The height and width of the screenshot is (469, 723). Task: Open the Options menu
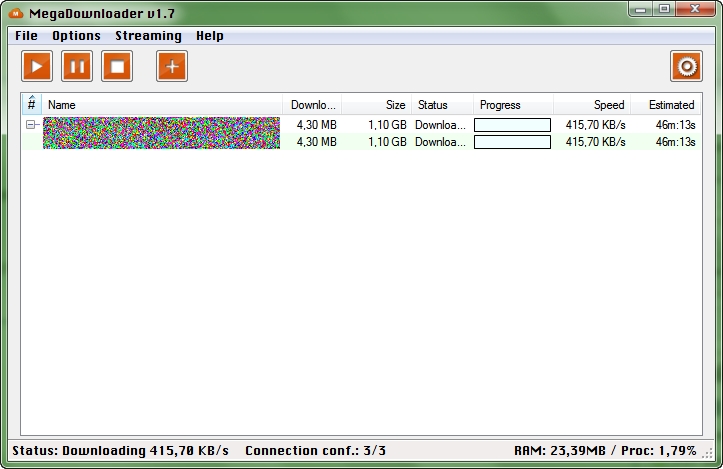77,36
